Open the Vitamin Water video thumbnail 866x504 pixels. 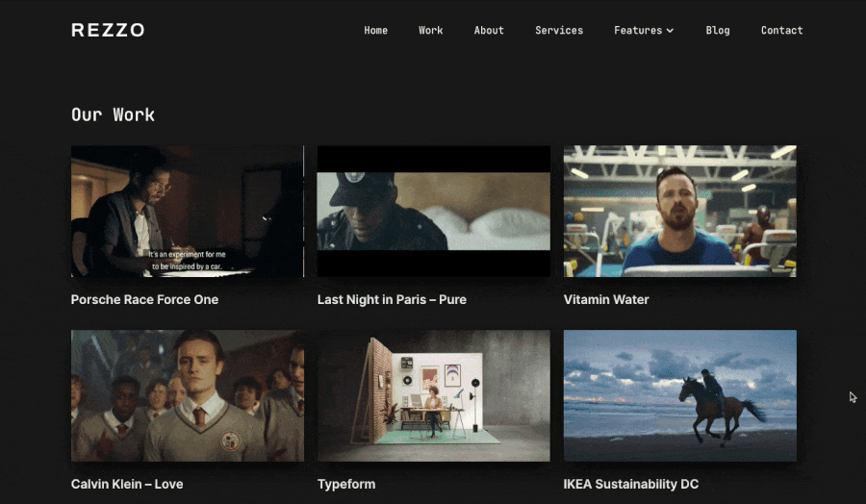click(x=680, y=211)
